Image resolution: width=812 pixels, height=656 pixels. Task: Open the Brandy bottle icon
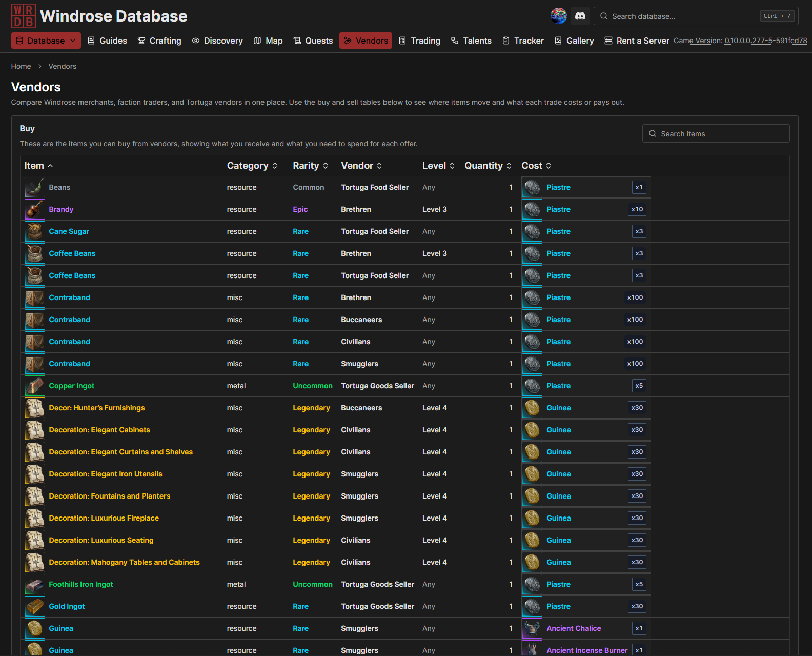click(35, 209)
